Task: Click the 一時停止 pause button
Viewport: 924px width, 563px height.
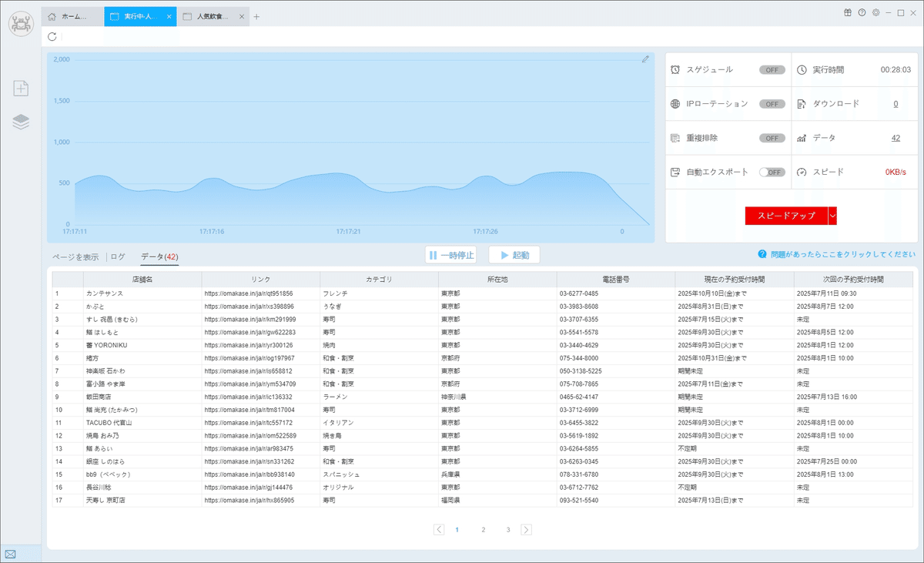Action: click(x=450, y=255)
